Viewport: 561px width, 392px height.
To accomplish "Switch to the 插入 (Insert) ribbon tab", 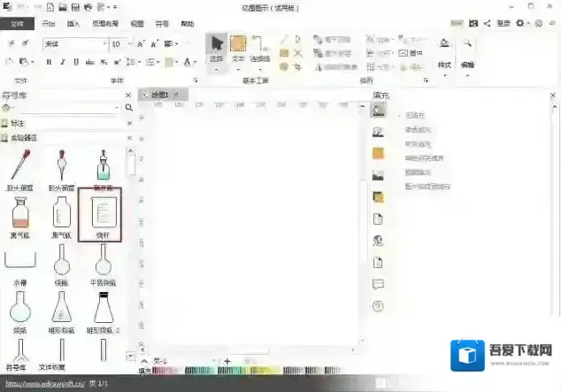I will click(x=73, y=24).
